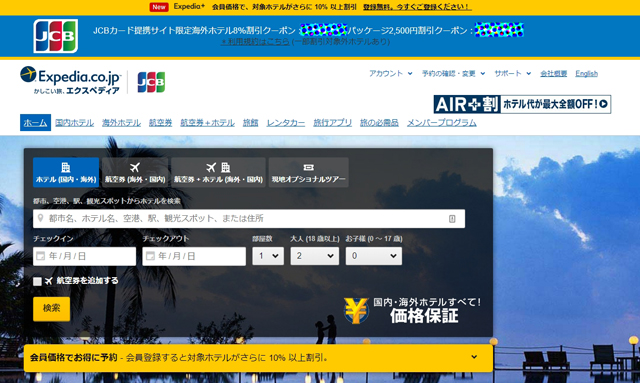Switch site language via English link
Screen dimensions: 640x383
(586, 73)
